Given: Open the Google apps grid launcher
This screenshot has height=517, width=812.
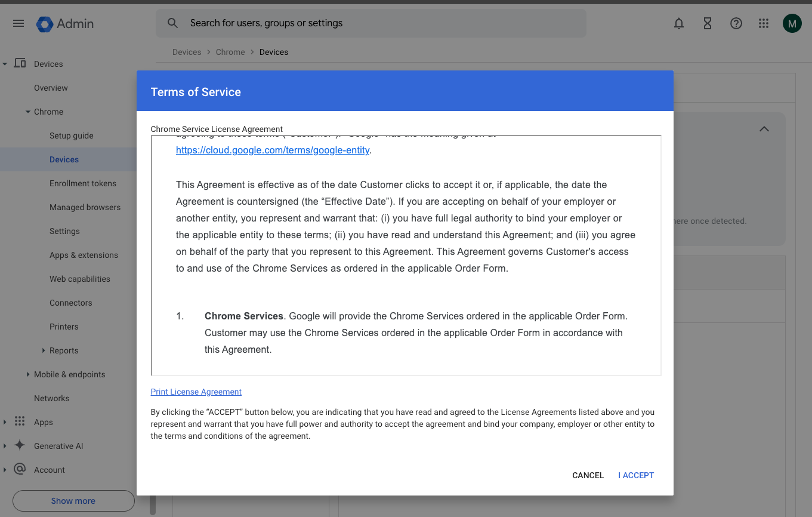Looking at the screenshot, I should [x=764, y=23].
